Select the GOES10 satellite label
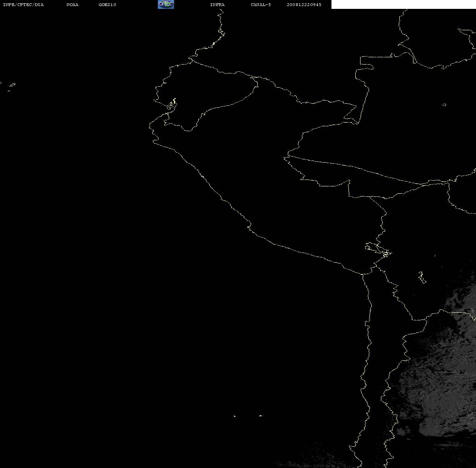Image resolution: width=476 pixels, height=468 pixels. tap(107, 4)
